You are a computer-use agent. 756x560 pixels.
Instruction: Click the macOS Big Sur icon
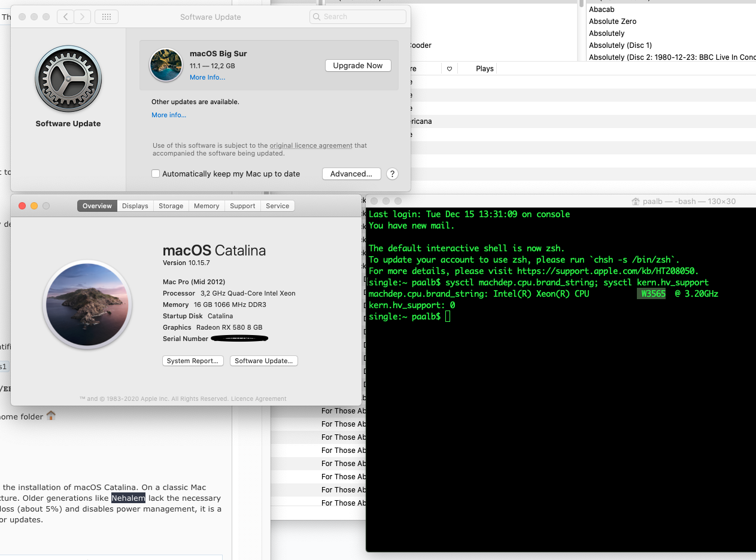tap(166, 65)
